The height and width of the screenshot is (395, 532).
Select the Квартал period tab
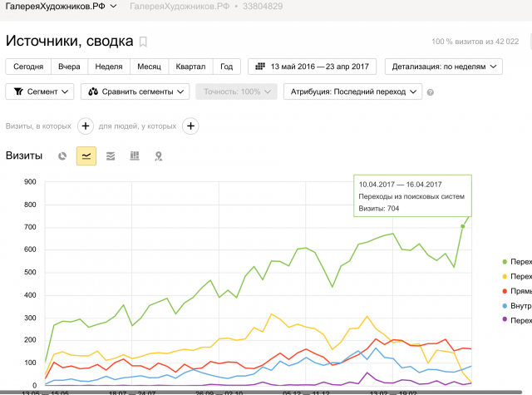pos(190,67)
